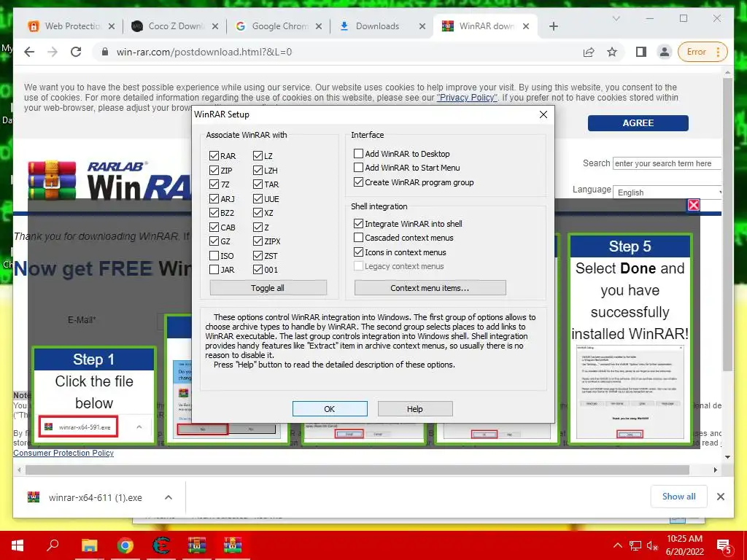Bookmark this page with the star icon
The image size is (747, 560).
pyautogui.click(x=612, y=52)
